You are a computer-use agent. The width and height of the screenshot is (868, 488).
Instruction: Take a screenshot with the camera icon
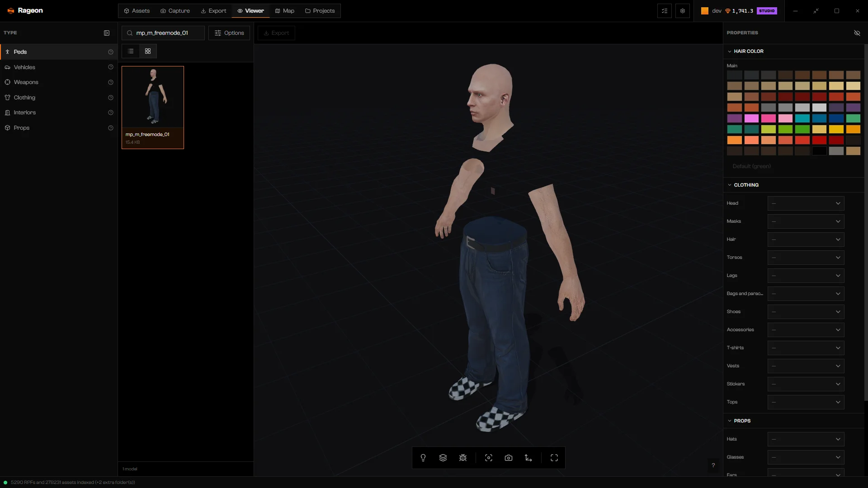(x=509, y=458)
